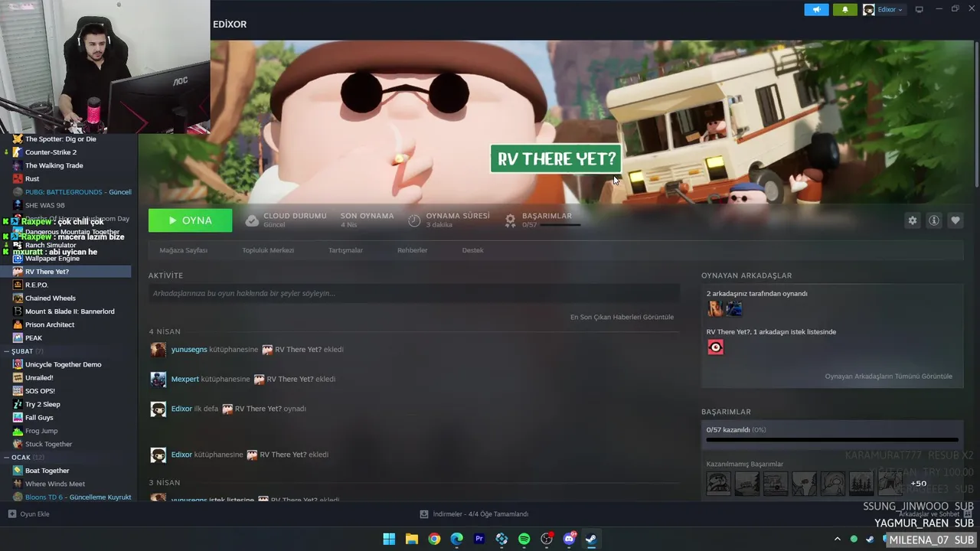Open the Mağaza Sayfası tab
The image size is (980, 551).
pos(183,250)
